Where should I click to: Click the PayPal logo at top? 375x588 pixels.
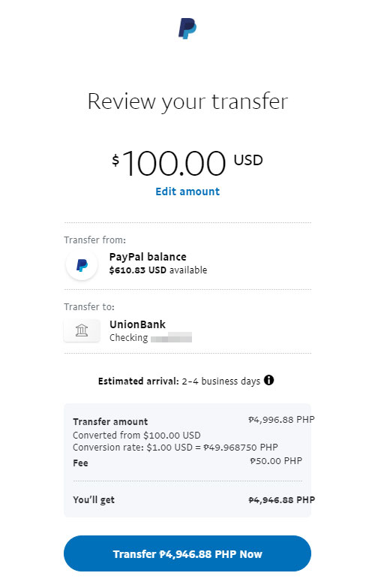point(187,28)
